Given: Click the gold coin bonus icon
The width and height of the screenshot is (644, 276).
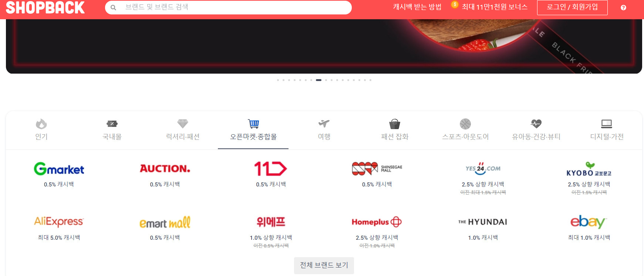Looking at the screenshot, I should (455, 4).
